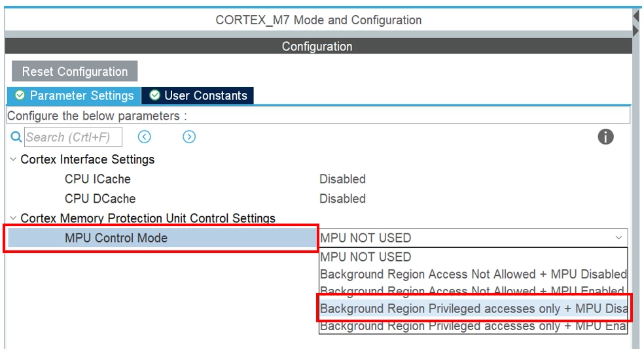
Task: Collapse the Cortex Interface Settings group
Action: pyautogui.click(x=13, y=160)
